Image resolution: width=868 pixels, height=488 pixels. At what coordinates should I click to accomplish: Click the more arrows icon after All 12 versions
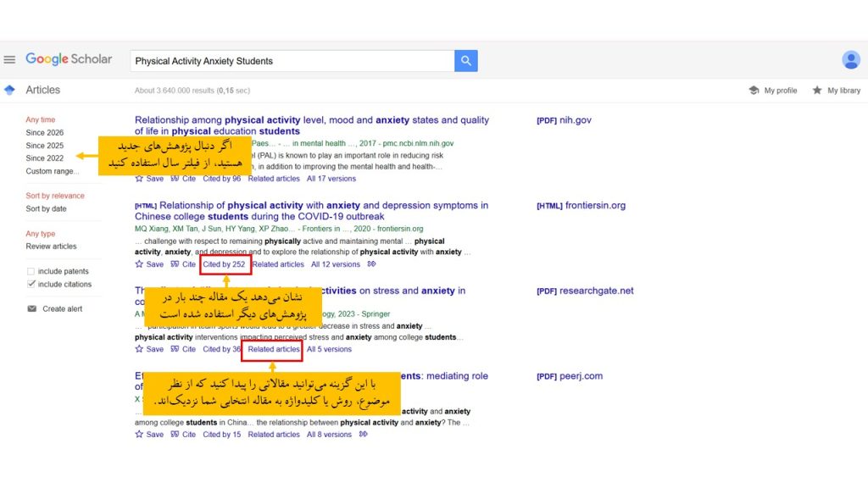click(x=371, y=264)
